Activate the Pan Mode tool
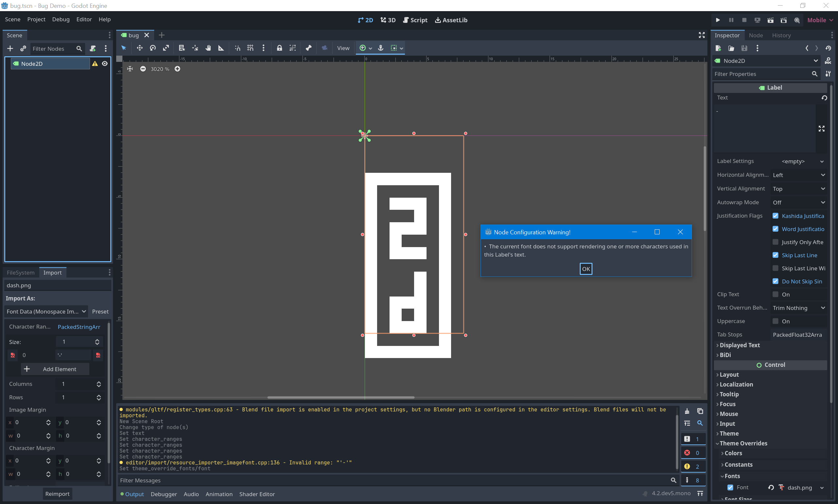The width and height of the screenshot is (838, 504). tap(208, 48)
